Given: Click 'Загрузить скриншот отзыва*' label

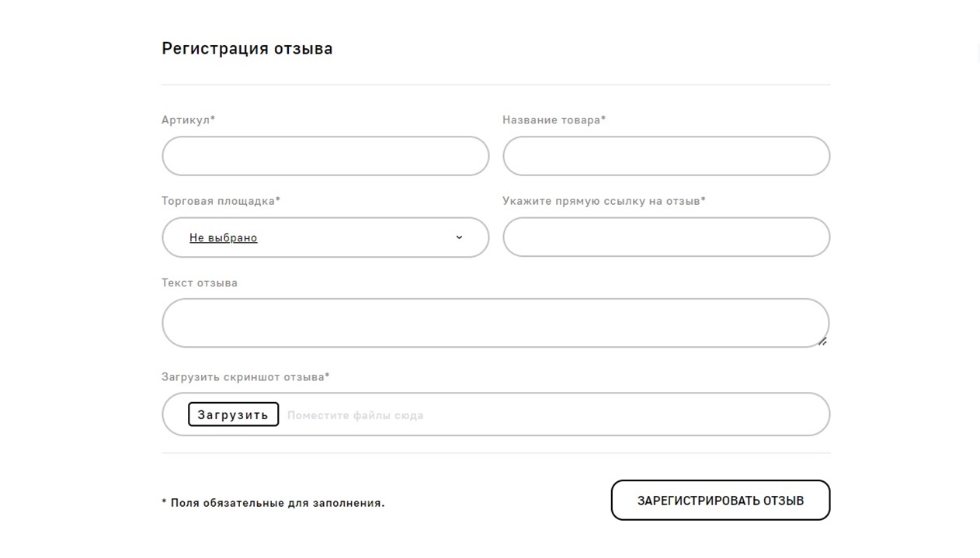Looking at the screenshot, I should click(245, 377).
